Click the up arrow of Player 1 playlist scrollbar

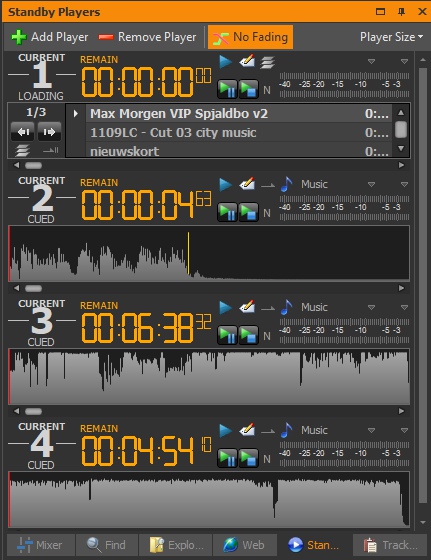pos(401,112)
